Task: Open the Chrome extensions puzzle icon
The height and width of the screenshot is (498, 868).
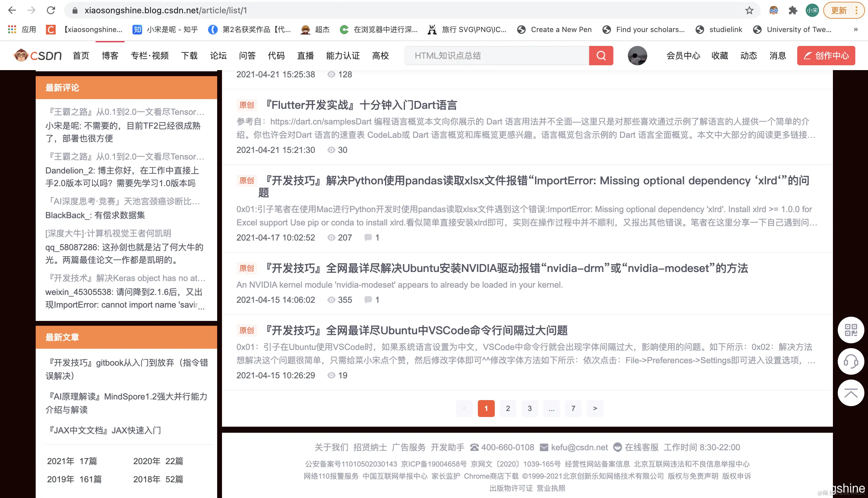Action: click(x=793, y=10)
